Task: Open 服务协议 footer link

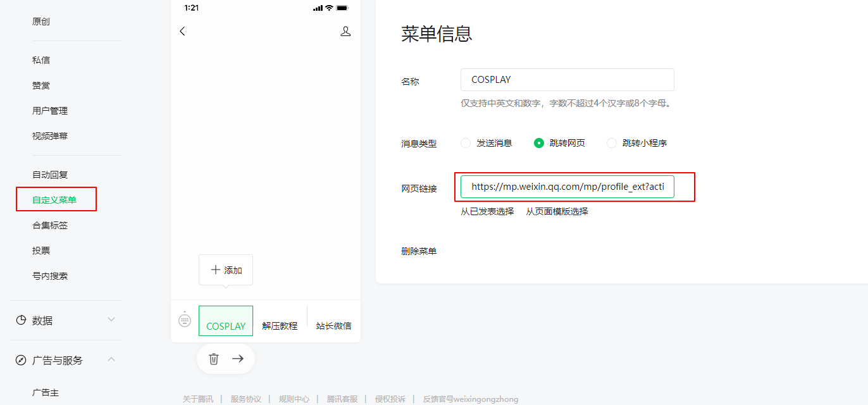Action: tap(246, 399)
